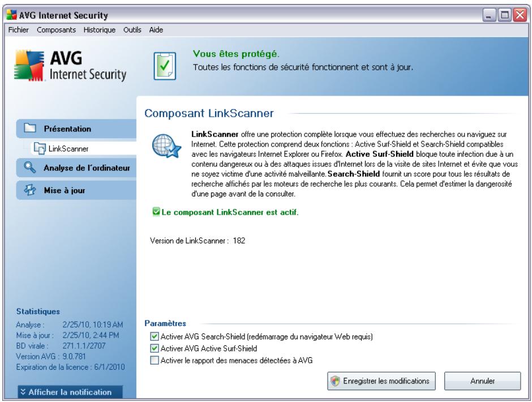Open the Composants menu
Image resolution: width=532 pixels, height=402 pixels.
[x=57, y=30]
